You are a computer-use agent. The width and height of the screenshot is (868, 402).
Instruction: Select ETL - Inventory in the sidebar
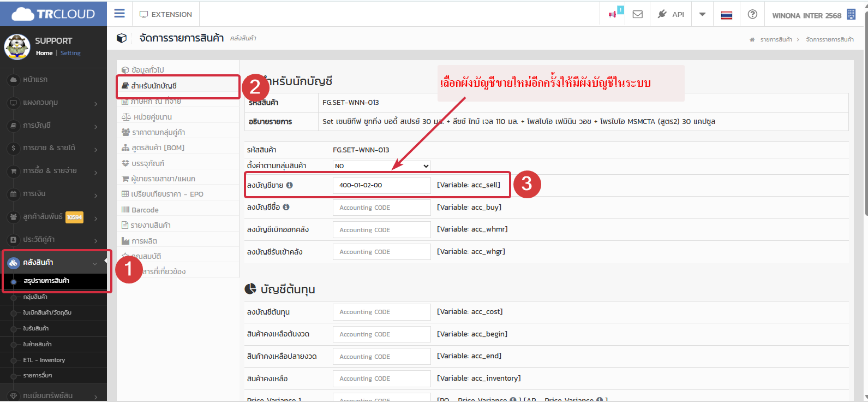(44, 360)
